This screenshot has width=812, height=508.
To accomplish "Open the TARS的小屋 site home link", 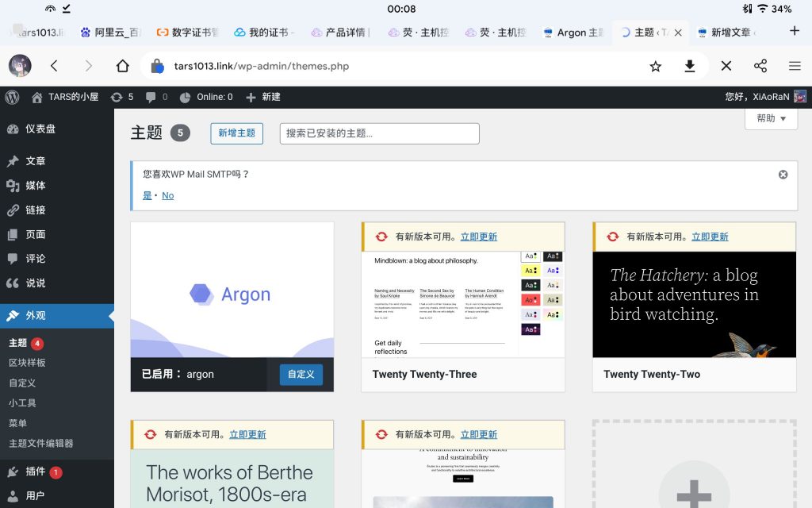I will pyautogui.click(x=65, y=97).
